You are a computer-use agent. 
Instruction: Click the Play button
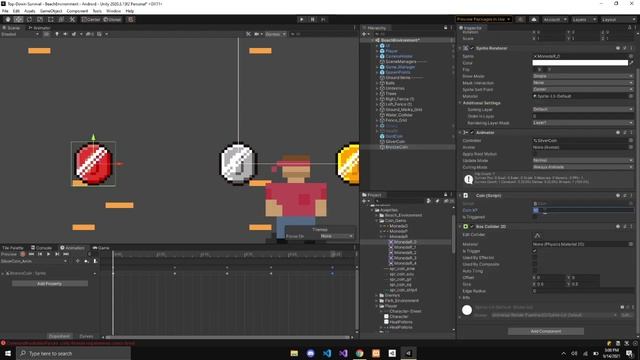[302, 19]
